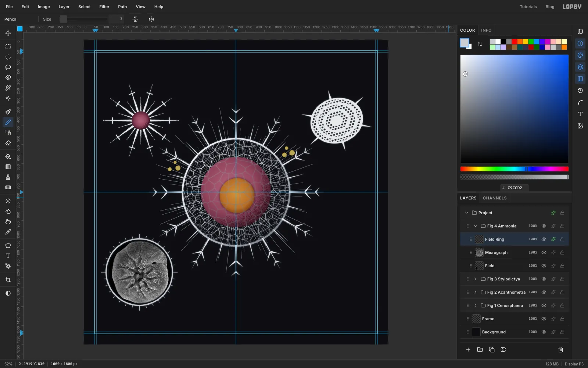Hide the Micrograph layer
The width and height of the screenshot is (588, 368).
(x=544, y=252)
